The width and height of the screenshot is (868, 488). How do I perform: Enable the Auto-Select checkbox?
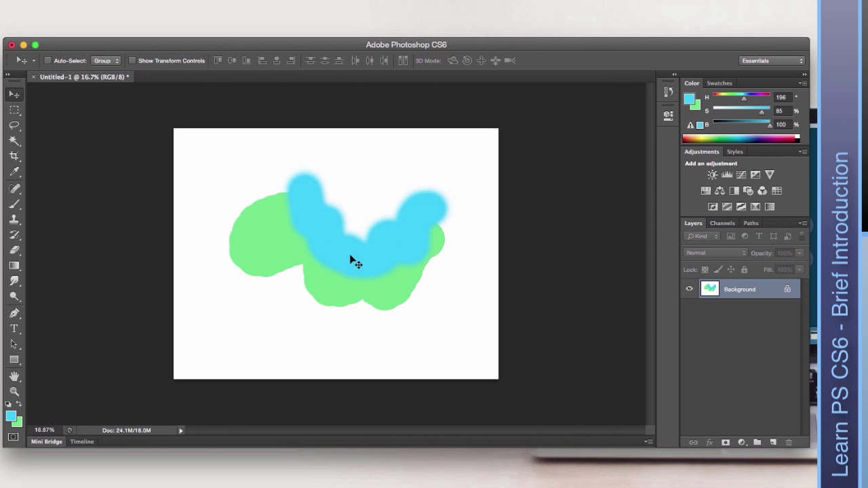pyautogui.click(x=47, y=60)
